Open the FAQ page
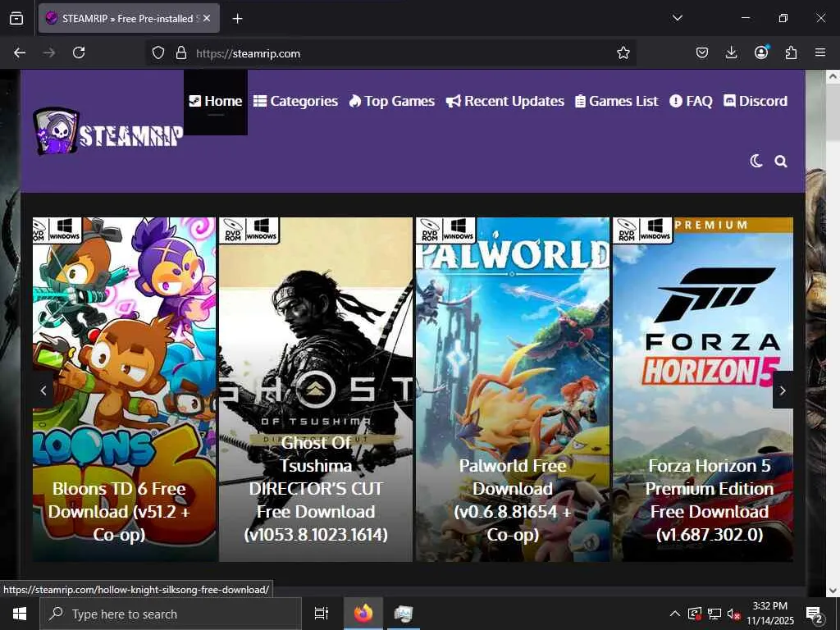Screen dimensions: 840x630 click(x=691, y=101)
